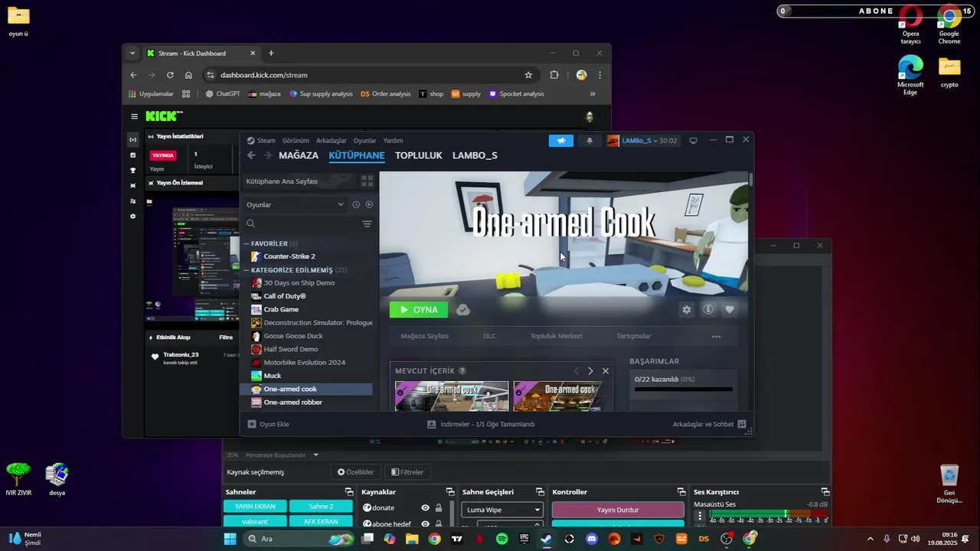The width and height of the screenshot is (980, 551).
Task: Select the YAYIN EKRAN scene
Action: coord(255,507)
